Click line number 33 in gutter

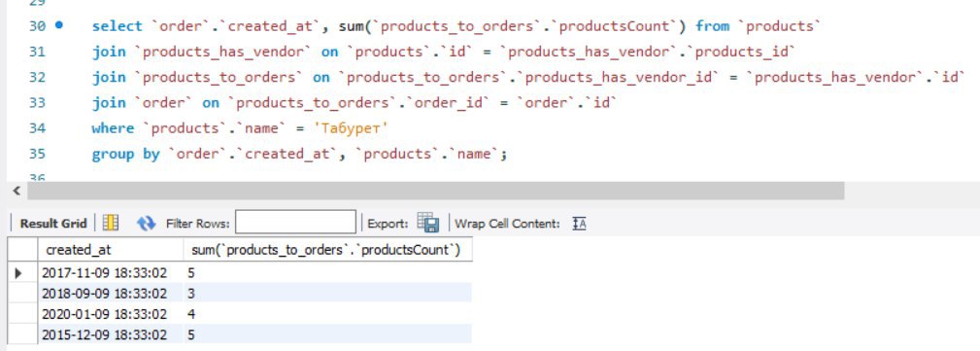tap(37, 103)
